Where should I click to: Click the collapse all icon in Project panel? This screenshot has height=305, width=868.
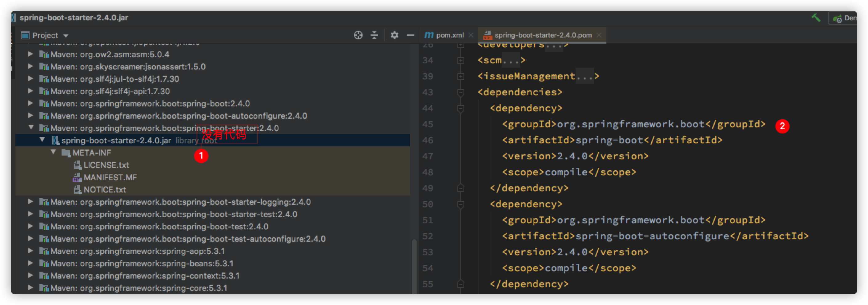pos(374,35)
